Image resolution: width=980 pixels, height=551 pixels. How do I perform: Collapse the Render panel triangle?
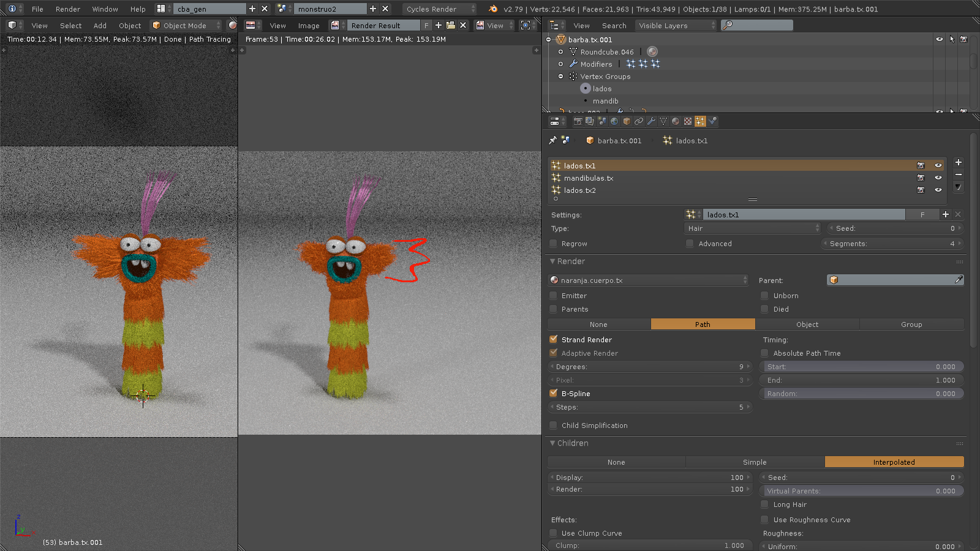[x=552, y=261]
